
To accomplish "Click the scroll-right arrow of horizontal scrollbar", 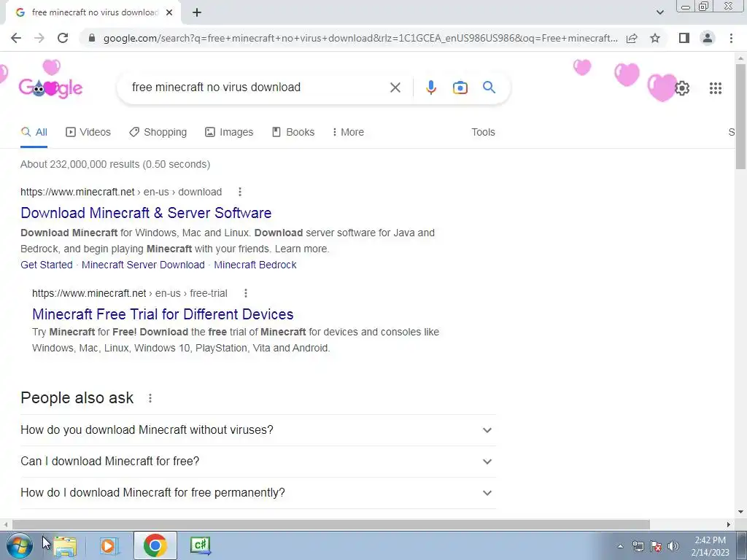I will tap(729, 524).
